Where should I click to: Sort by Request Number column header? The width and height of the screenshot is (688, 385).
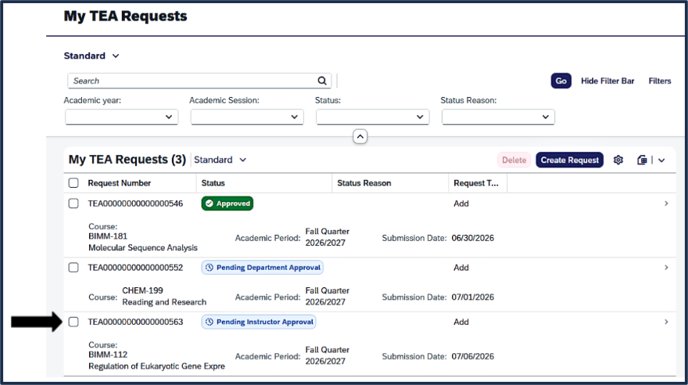pos(119,183)
